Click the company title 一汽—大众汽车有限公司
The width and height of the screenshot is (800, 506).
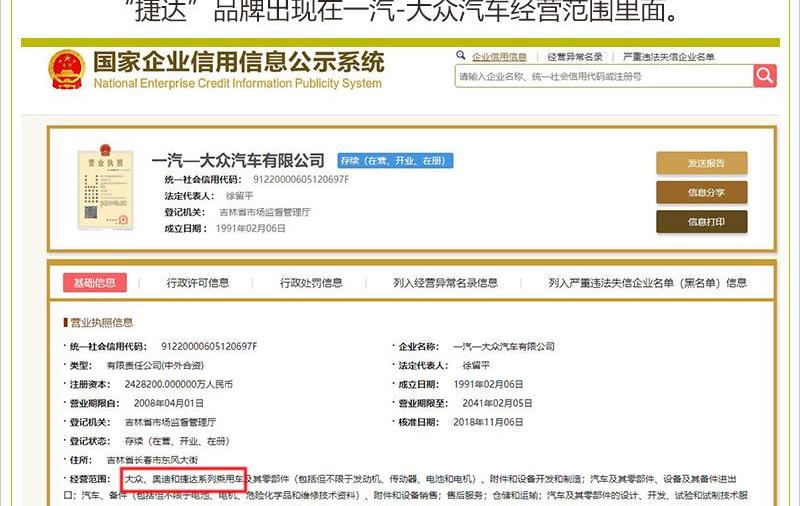point(238,161)
